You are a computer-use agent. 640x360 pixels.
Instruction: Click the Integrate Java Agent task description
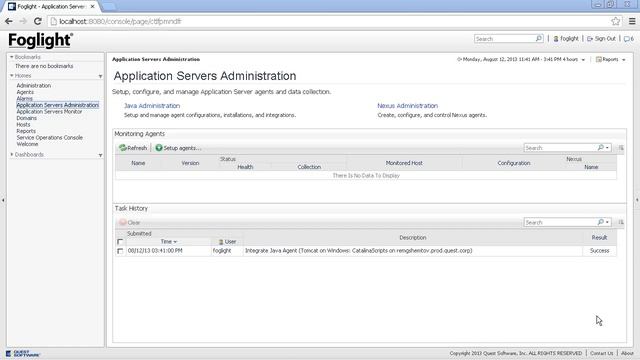point(358,251)
